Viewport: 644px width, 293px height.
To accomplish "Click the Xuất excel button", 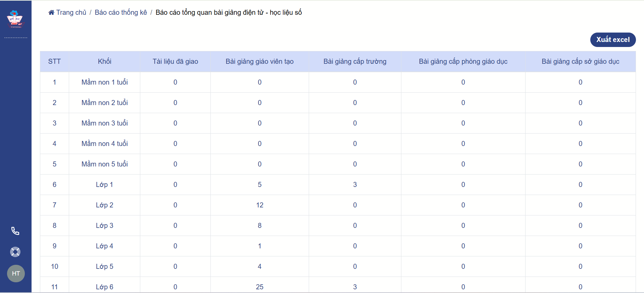I will 612,40.
